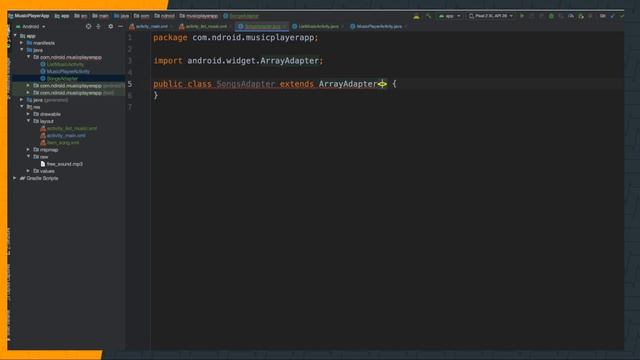Screen dimensions: 640x360
Task: Expand the values folder
Action: coord(29,171)
